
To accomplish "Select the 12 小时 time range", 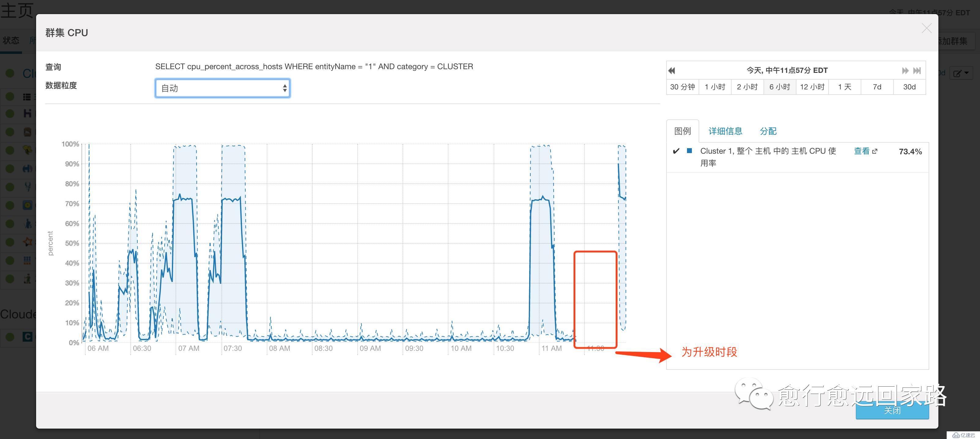I will (x=812, y=87).
